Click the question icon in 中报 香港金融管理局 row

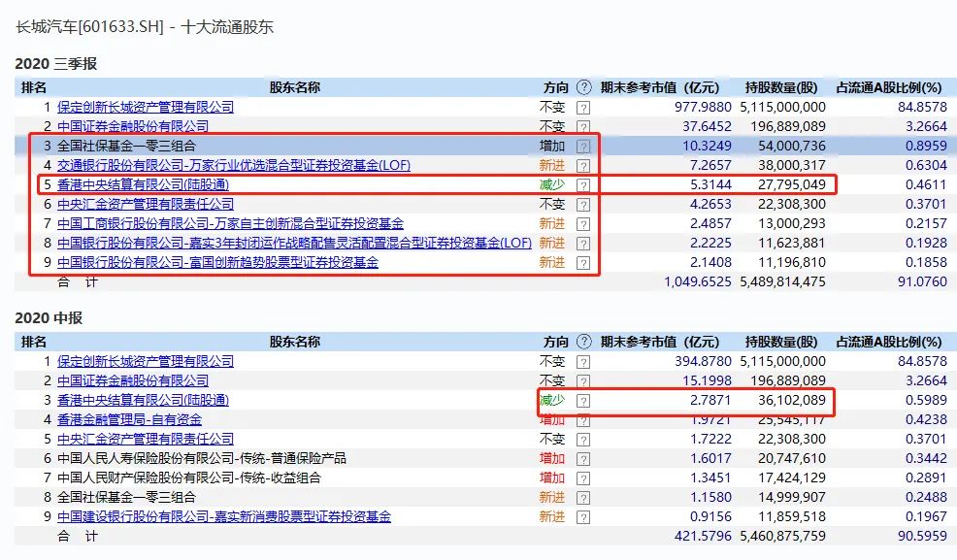(x=583, y=419)
